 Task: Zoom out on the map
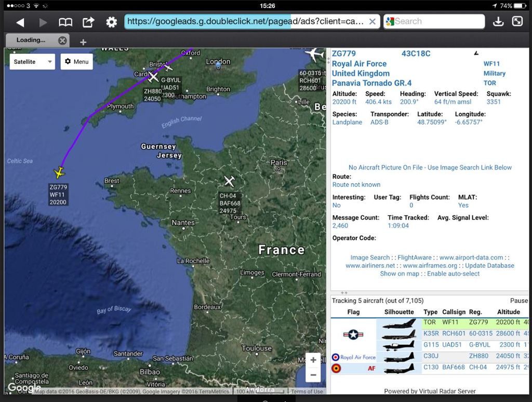pos(313,374)
